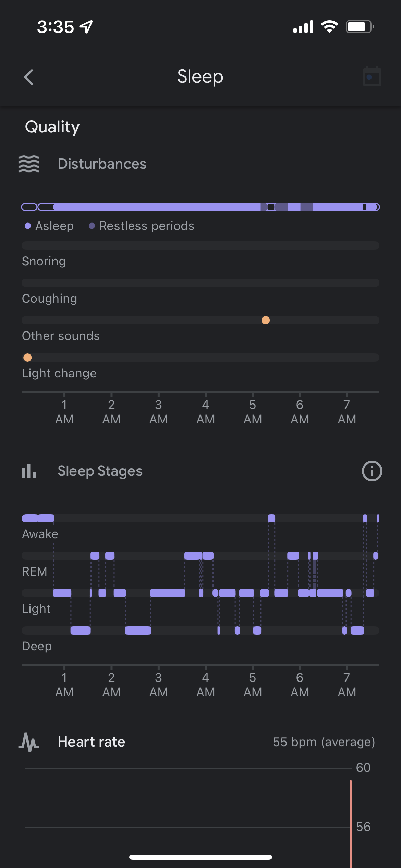Tap the Disturbances heading
The image size is (401, 868).
coord(102,164)
